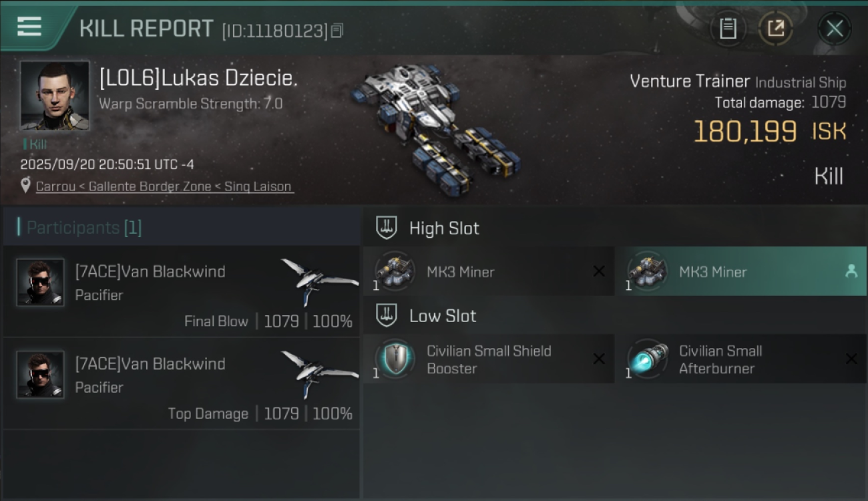Select Van Blackwind Top Damage entry
The image size is (868, 501).
coord(182,383)
